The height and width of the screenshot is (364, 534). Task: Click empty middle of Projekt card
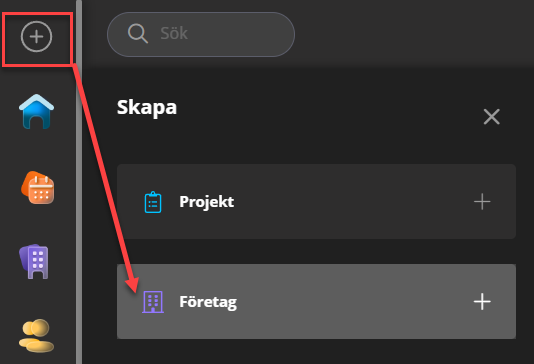coord(354,202)
